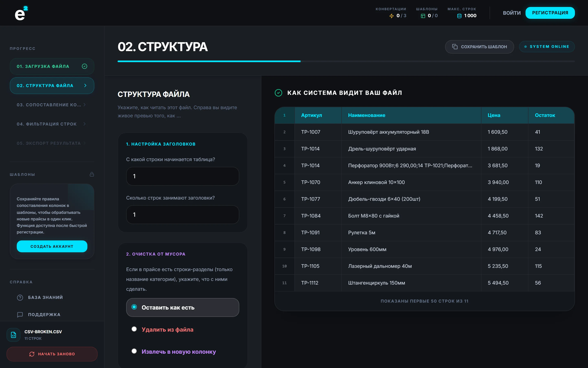The width and height of the screenshot is (588, 368).
Task: Open step 02 Структура файла
Action: click(52, 85)
